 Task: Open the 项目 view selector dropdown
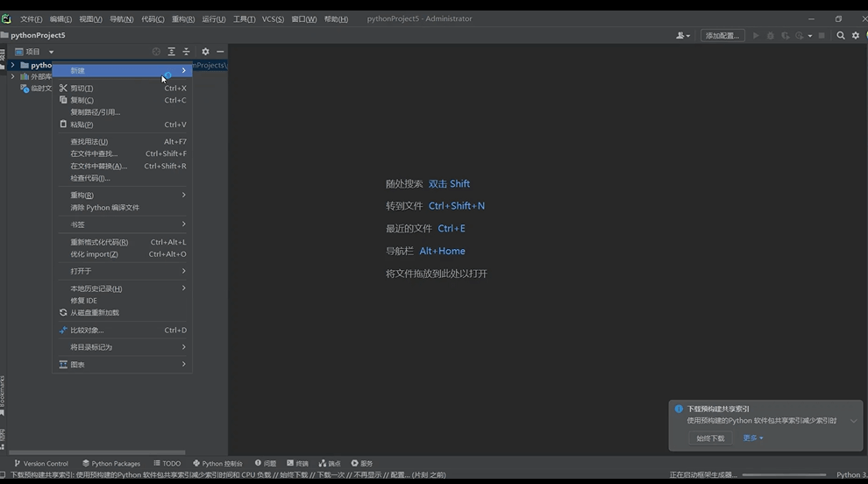[35, 52]
